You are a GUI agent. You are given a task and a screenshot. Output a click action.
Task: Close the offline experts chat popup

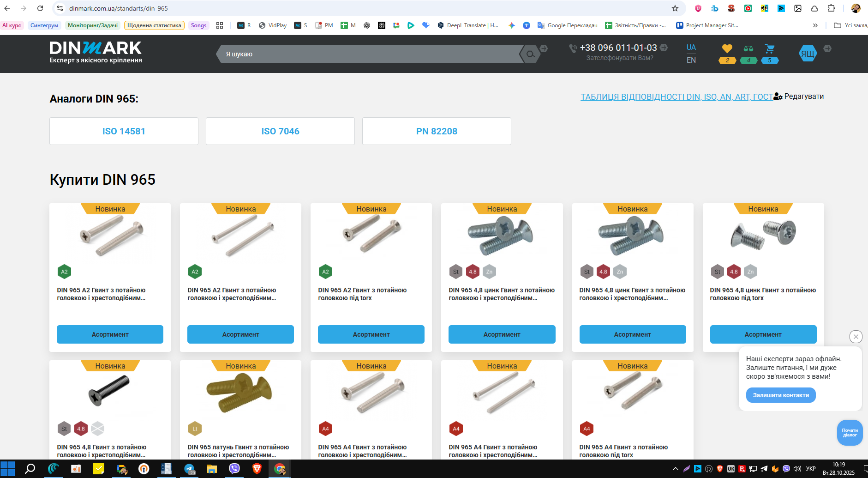[x=856, y=337]
